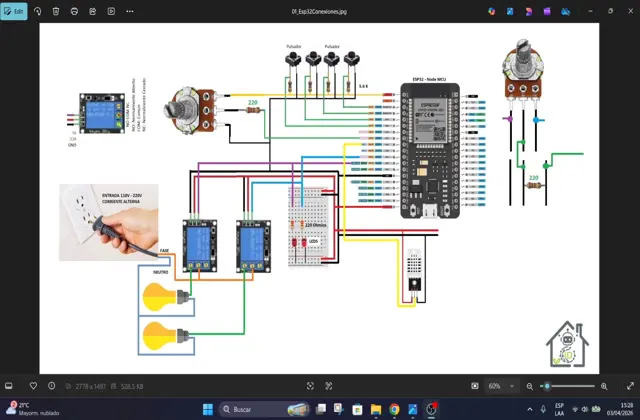The height and width of the screenshot is (420, 640).
Task: Toggle the favorite heart for this photo
Action: [33, 386]
